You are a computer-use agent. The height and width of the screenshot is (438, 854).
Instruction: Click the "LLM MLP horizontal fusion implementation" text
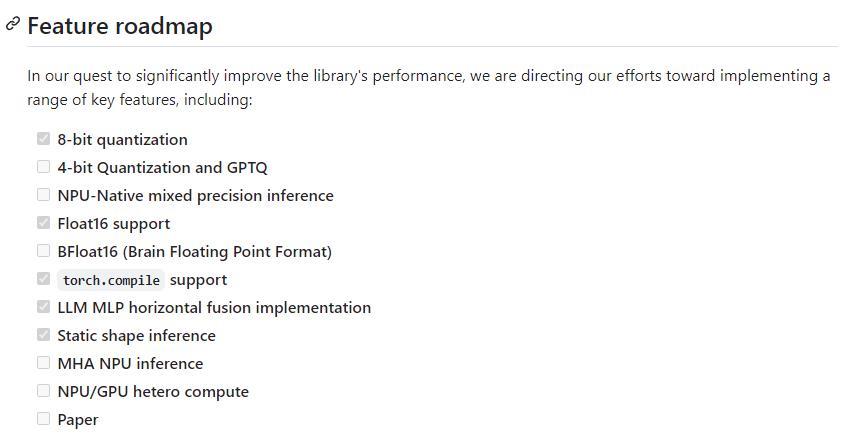[x=214, y=308]
